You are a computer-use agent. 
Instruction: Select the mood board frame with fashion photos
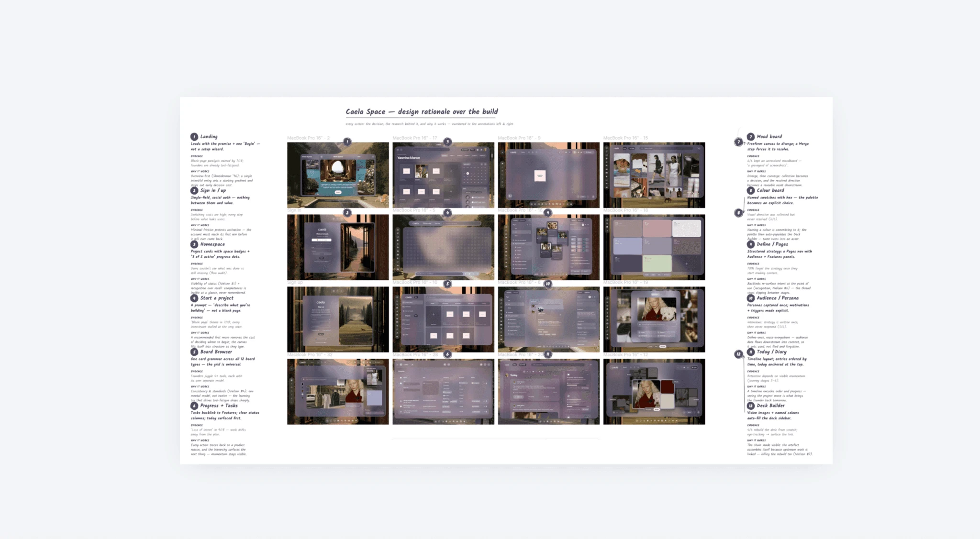[x=654, y=175]
